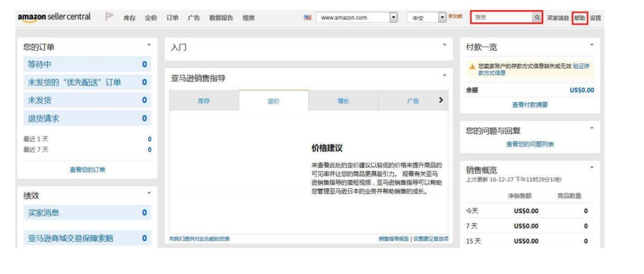Switch to the 库存 coaching tab
Screen dimensions: 644x274
pos(204,101)
